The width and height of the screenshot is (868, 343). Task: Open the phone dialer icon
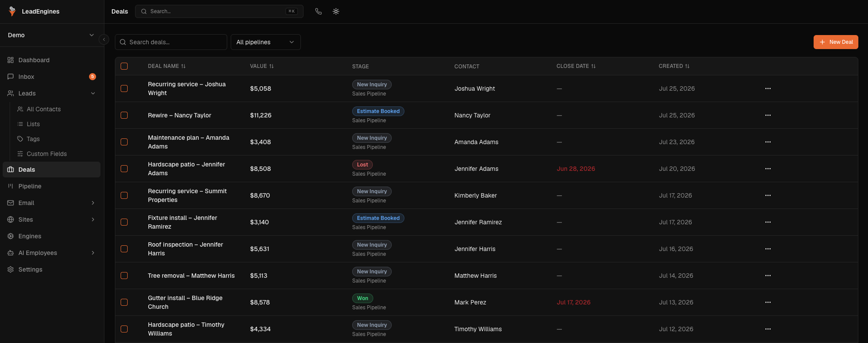(318, 11)
